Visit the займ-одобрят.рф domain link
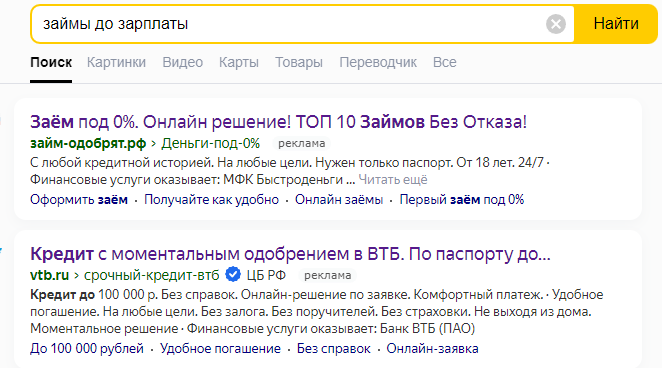 pyautogui.click(x=88, y=143)
